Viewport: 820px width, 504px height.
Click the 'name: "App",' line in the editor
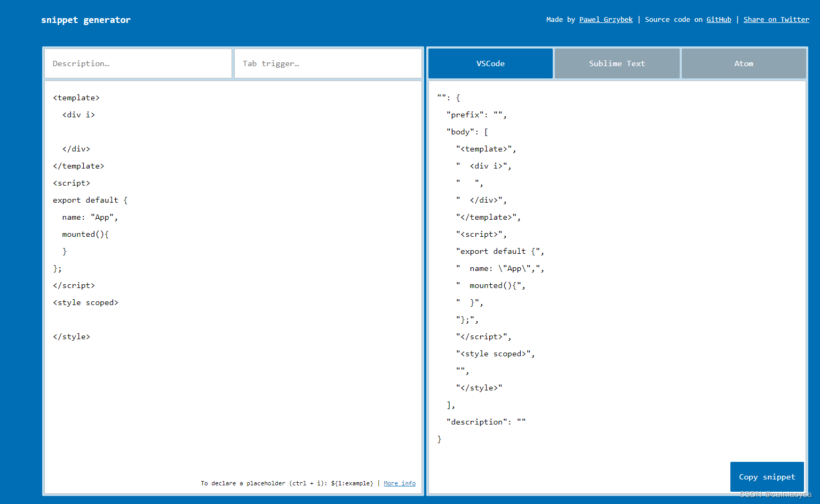pos(90,217)
